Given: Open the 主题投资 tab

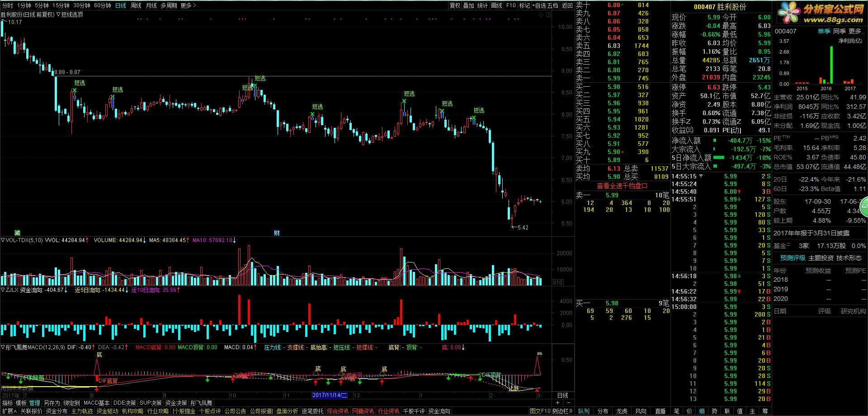Looking at the screenshot, I should click(821, 258).
